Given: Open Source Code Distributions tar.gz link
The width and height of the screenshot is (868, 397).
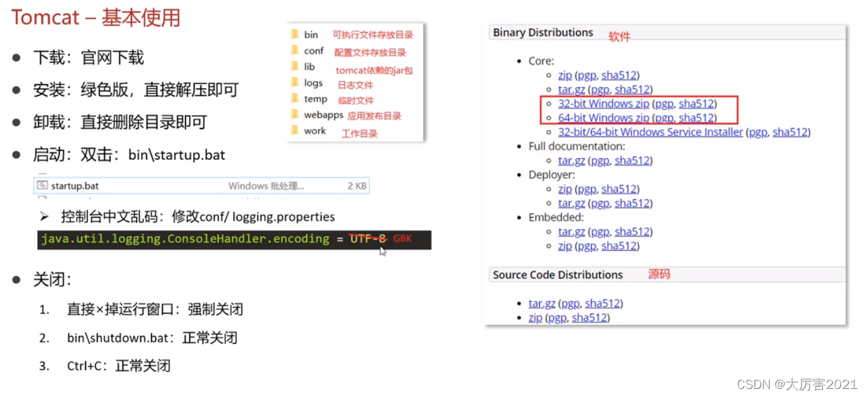Looking at the screenshot, I should pyautogui.click(x=542, y=303).
